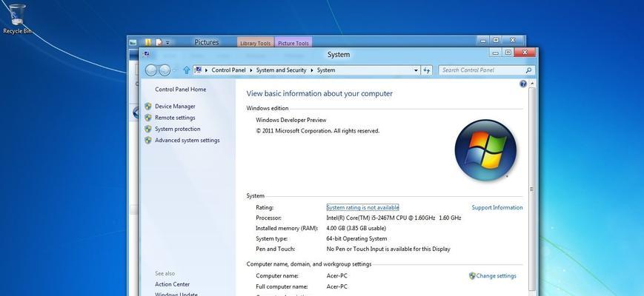Screen dimensions: 644x296
Task: Click the document icon in Pictures quick access toolbar
Action: click(159, 42)
